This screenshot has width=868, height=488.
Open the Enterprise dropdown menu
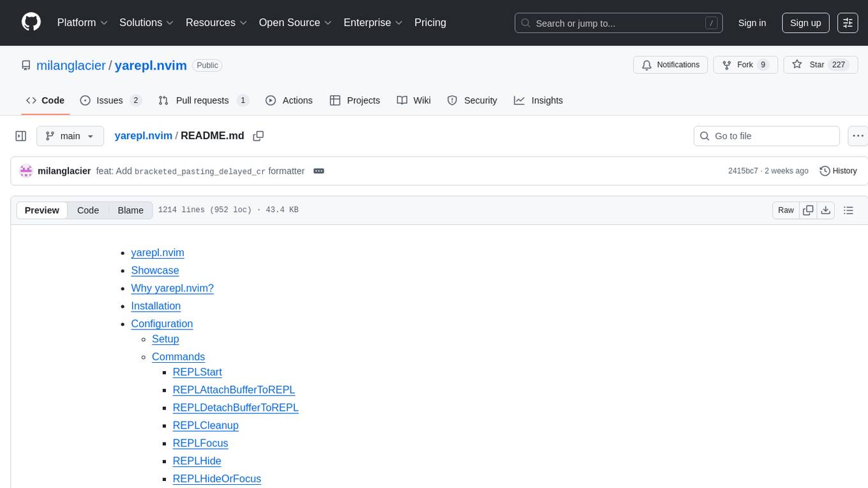point(373,22)
